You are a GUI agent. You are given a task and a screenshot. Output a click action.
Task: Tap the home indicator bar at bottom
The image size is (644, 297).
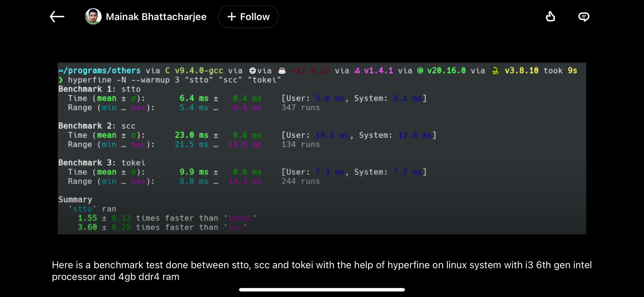pos(322,290)
